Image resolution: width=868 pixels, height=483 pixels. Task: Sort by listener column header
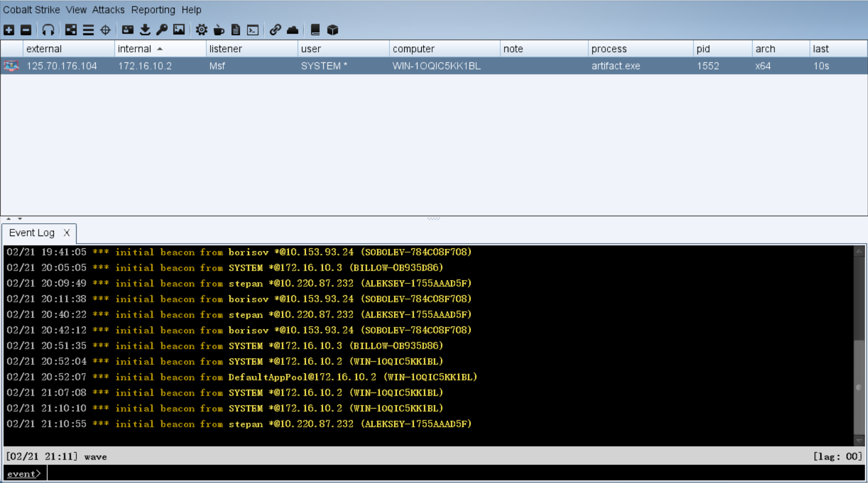252,49
